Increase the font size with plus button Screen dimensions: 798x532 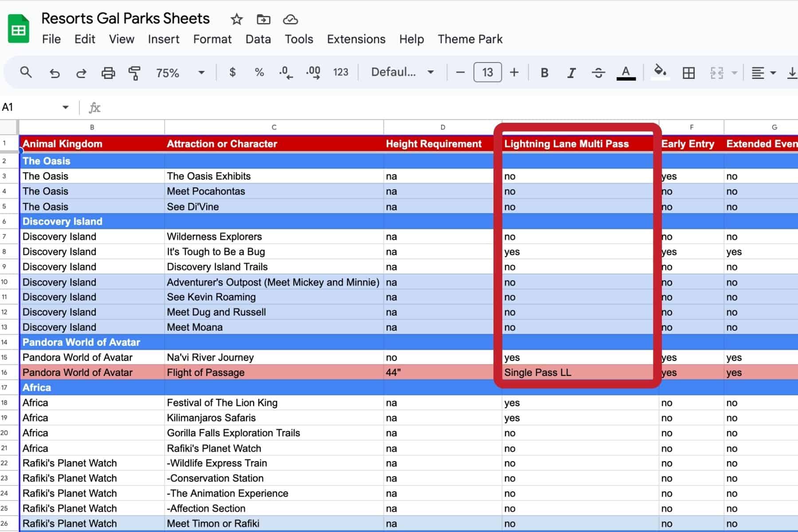tap(514, 72)
